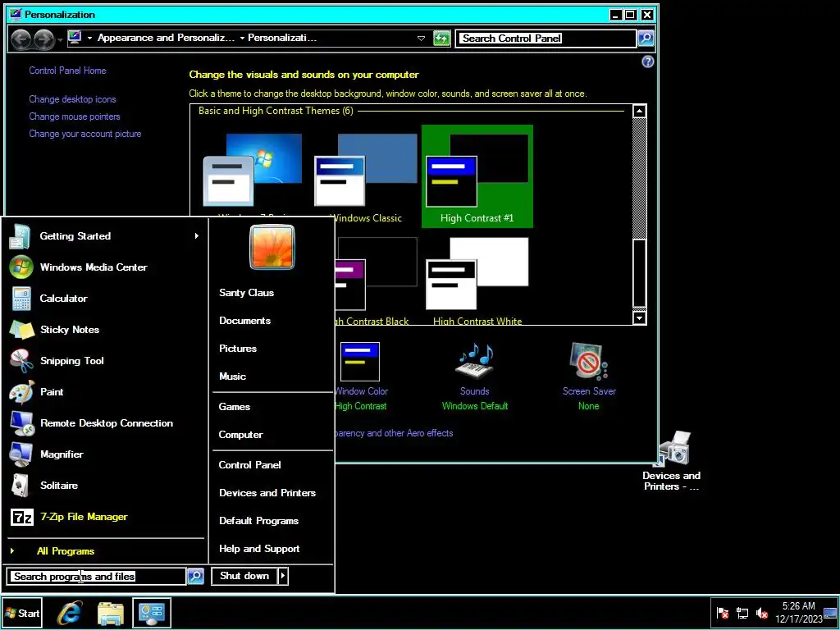Launch Windows Media Center icon
The image size is (840, 630).
click(x=21, y=267)
